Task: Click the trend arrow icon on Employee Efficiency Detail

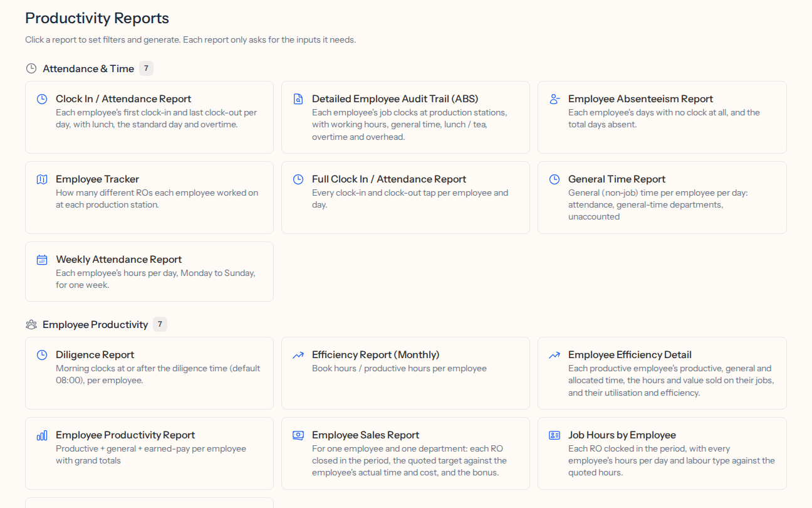Action: pyautogui.click(x=554, y=355)
